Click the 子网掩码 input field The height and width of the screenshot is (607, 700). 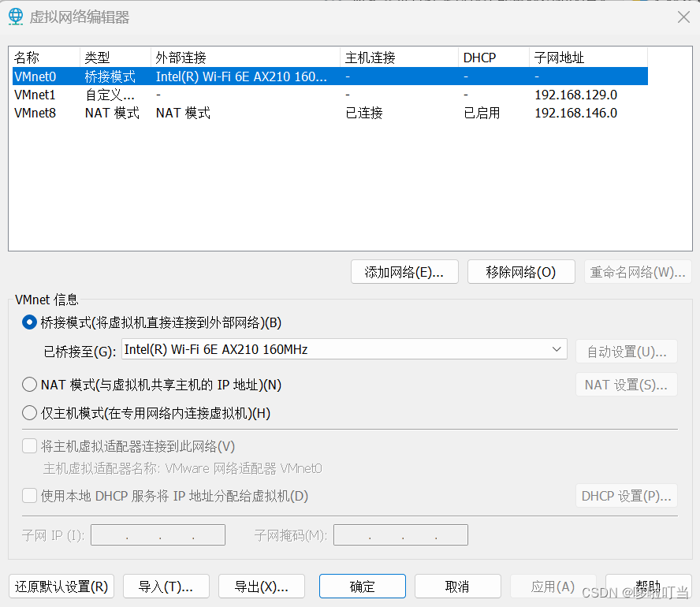[400, 534]
